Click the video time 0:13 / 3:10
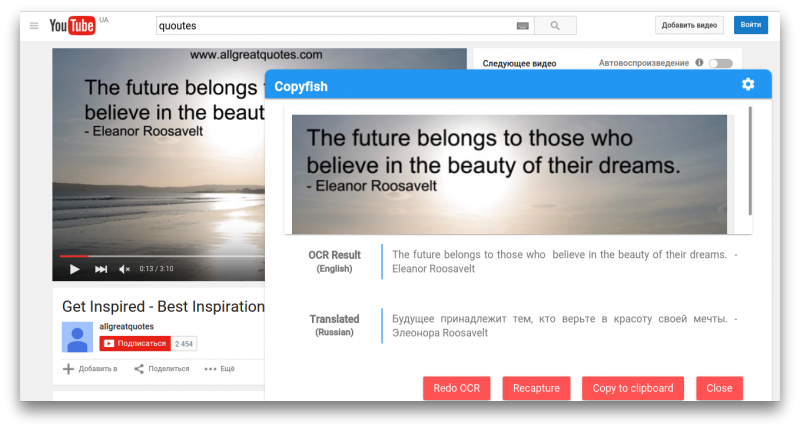Screen dimensions: 800x430 [x=156, y=269]
